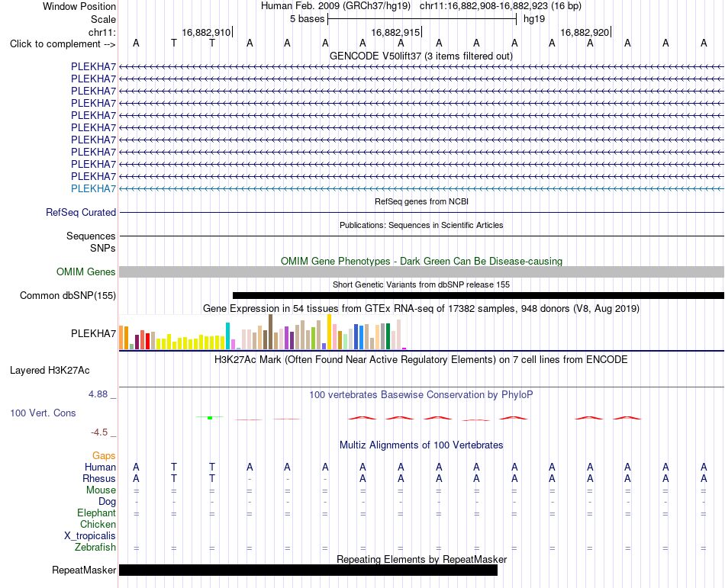Select the 'Dog' alignment row label

tap(107, 502)
